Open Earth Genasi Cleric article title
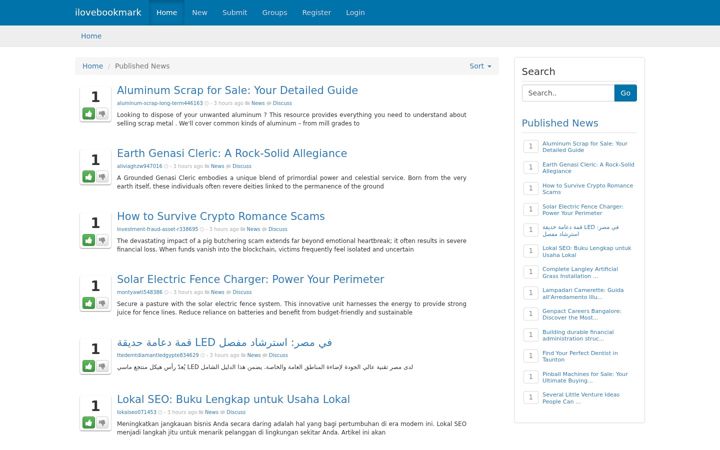 232,153
